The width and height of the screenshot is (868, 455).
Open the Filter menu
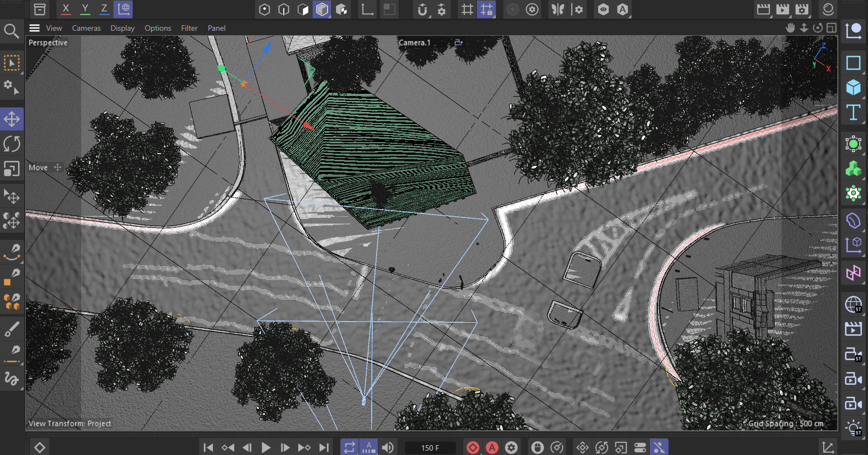click(189, 28)
